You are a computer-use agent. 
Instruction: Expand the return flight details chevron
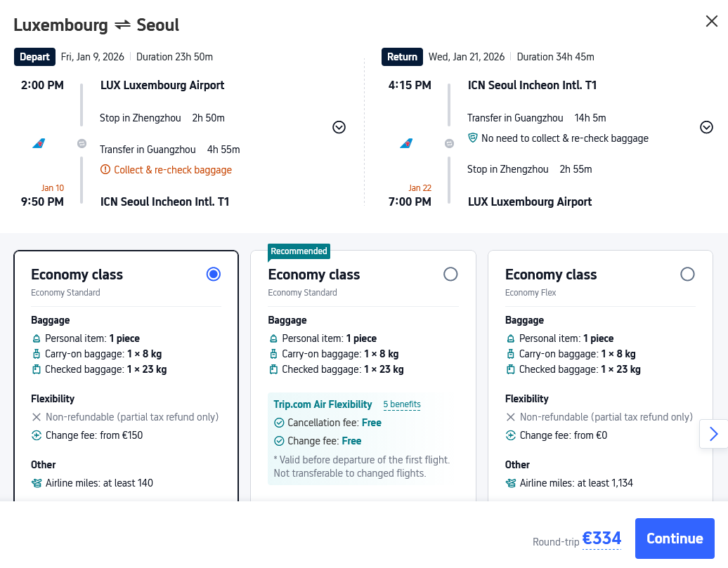coord(706,127)
